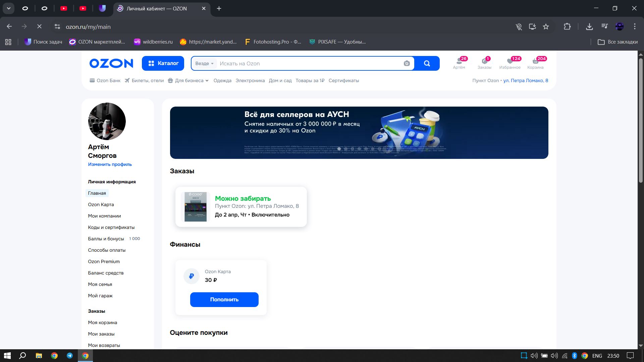Click into the Искать на Ozon field
Image resolution: width=644 pixels, height=362 pixels.
pyautogui.click(x=309, y=63)
